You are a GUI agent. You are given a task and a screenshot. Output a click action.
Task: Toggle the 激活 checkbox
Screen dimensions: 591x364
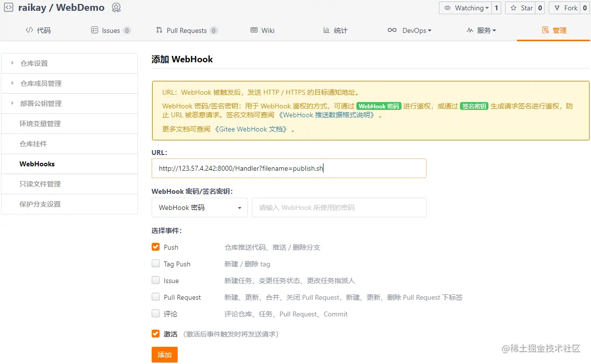tap(156, 334)
